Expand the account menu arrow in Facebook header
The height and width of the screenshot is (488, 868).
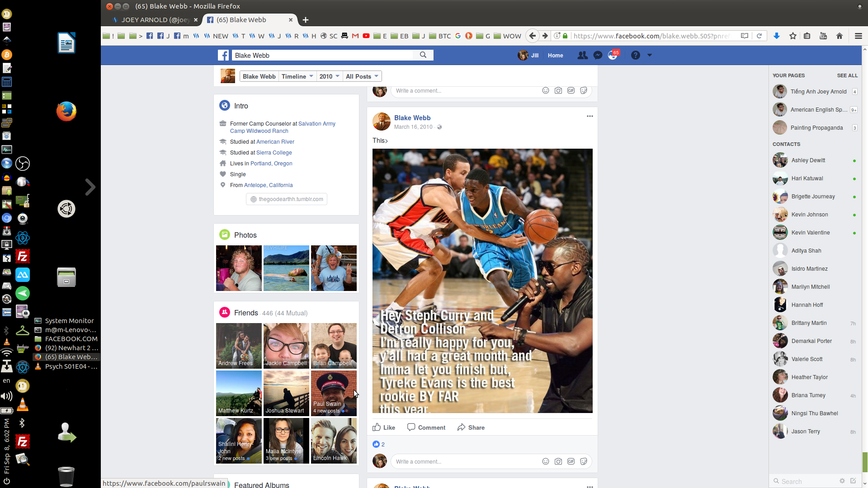(x=650, y=55)
